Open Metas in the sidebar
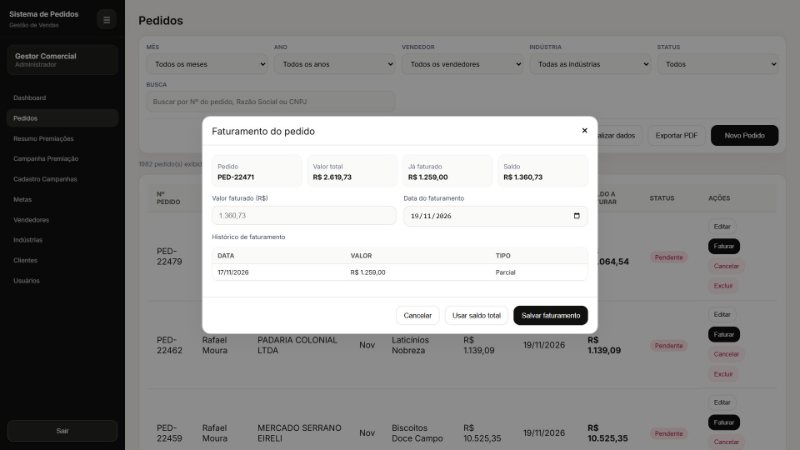The width and height of the screenshot is (800, 450). (x=63, y=199)
